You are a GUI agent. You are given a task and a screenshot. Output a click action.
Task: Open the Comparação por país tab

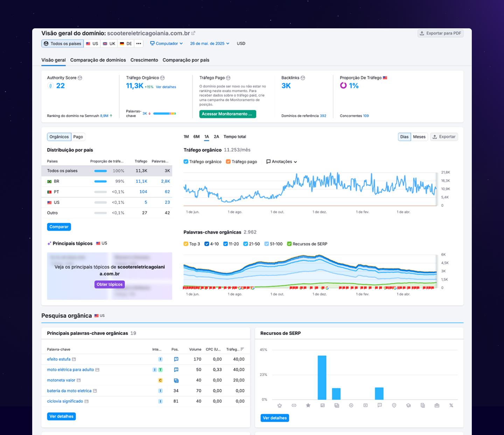point(186,60)
